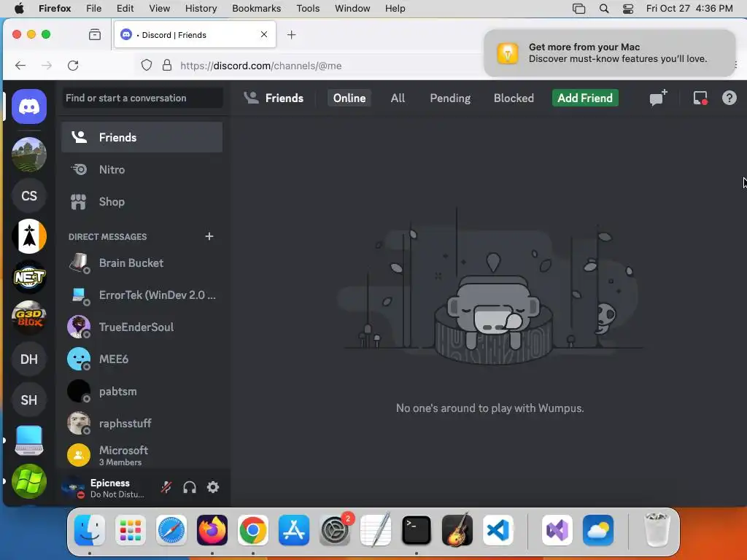The height and width of the screenshot is (560, 747).
Task: Switch to All friends tab
Action: 398,98
